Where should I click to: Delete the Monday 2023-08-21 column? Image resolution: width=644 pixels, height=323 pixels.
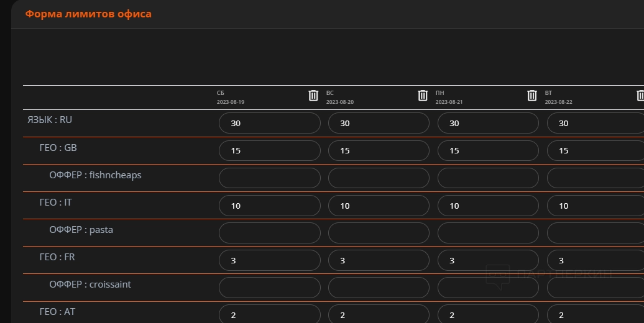(x=532, y=95)
